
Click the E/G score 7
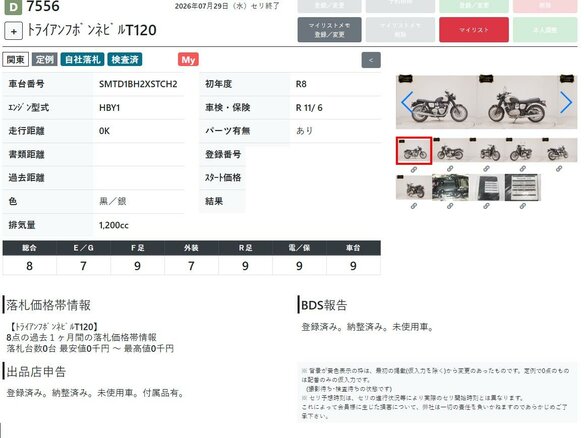[x=83, y=266]
